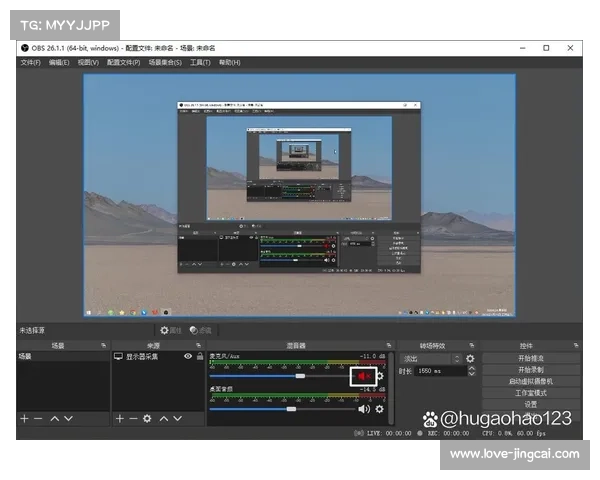Screen dimensions: 600x480
Task: Toggle visibility eye of display capture source
Action: 187,356
